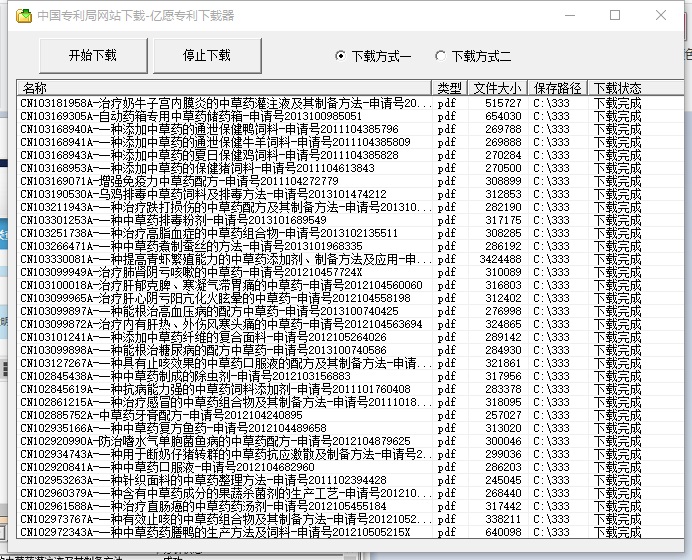692x560 pixels.
Task: Select row CN103099898A 根治糖尿病
Action: tap(350, 350)
